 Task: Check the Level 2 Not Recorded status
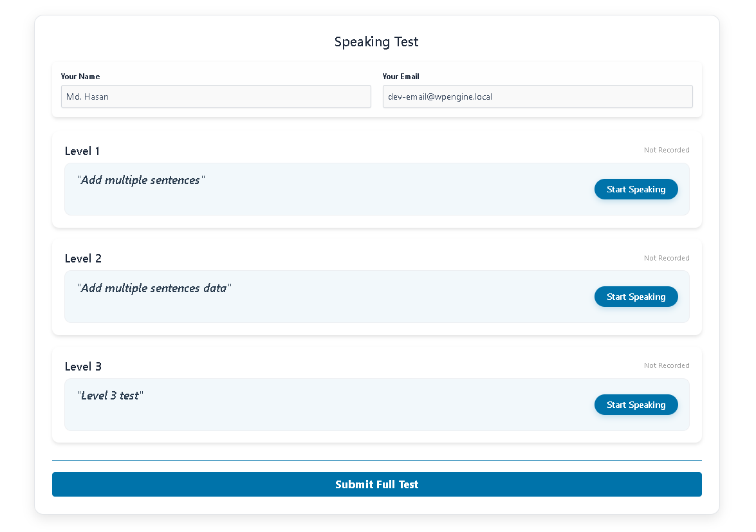[667, 258]
